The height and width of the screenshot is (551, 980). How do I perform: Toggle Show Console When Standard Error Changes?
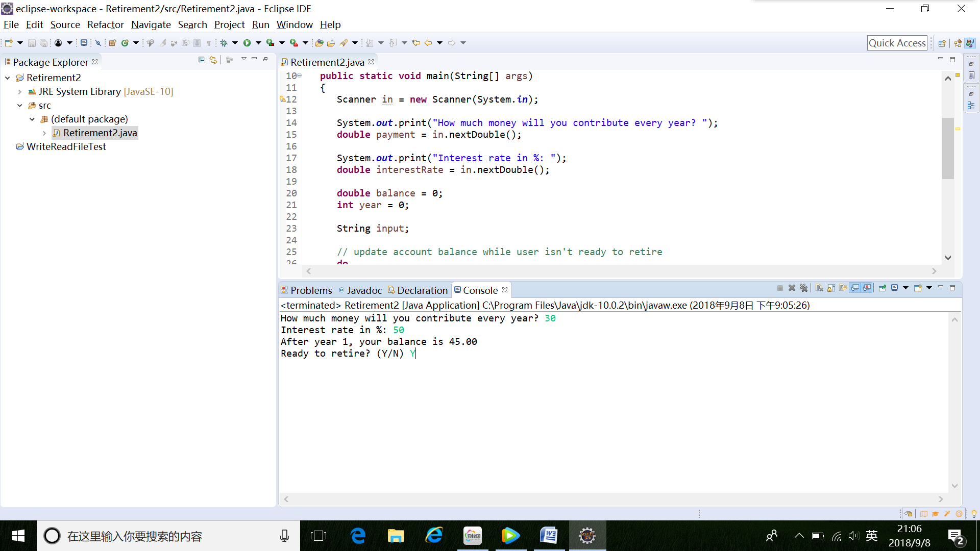tap(867, 288)
